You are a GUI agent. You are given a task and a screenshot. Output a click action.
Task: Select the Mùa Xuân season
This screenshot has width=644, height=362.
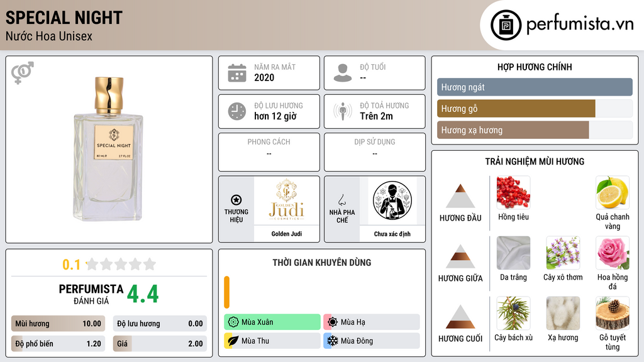[x=272, y=322]
